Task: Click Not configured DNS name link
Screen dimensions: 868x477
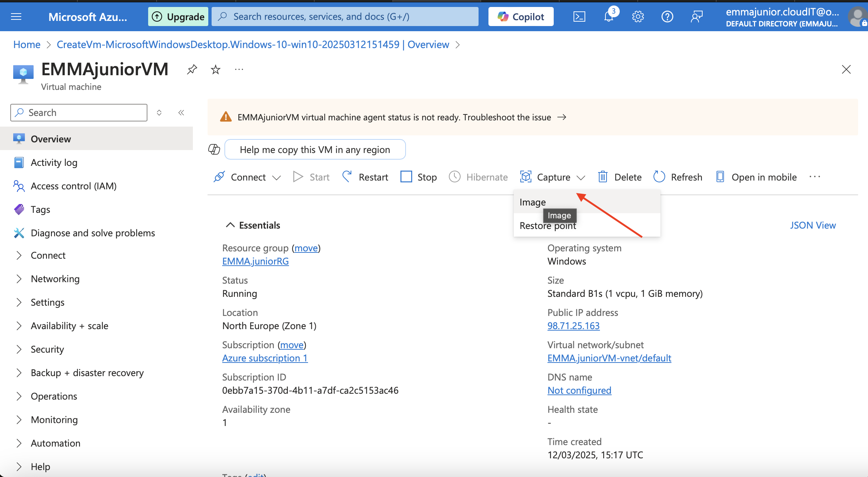Action: [579, 390]
